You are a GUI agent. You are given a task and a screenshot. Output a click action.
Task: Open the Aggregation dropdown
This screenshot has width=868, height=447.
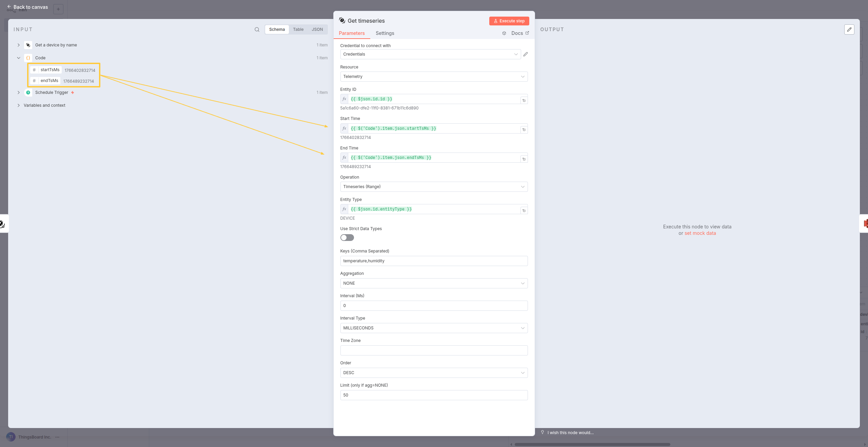click(434, 283)
